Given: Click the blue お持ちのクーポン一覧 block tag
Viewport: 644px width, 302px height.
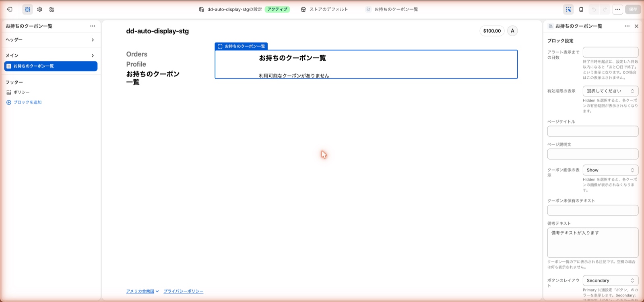Looking at the screenshot, I should tap(241, 46).
